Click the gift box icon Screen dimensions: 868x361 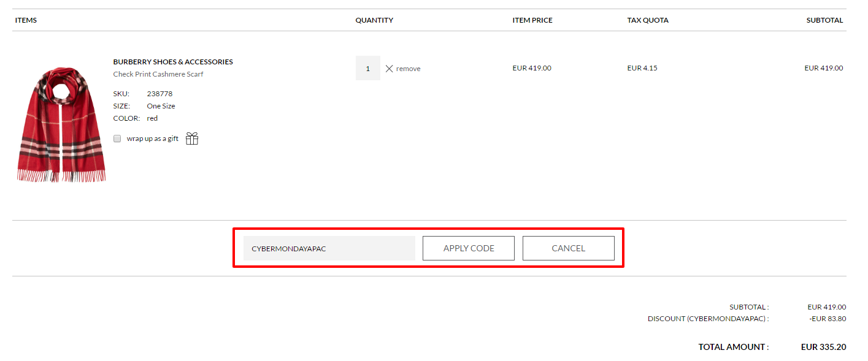point(192,139)
